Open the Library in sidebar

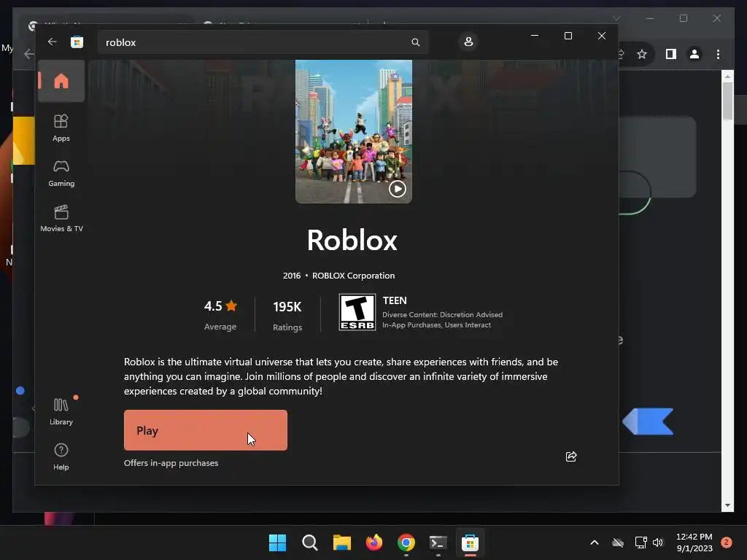coord(61,411)
